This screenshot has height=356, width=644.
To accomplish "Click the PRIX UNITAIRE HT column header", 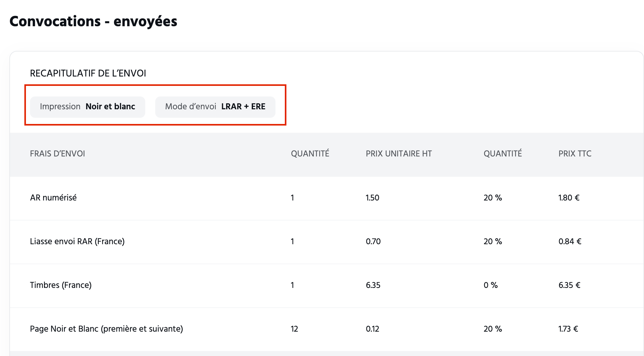I will tap(399, 154).
